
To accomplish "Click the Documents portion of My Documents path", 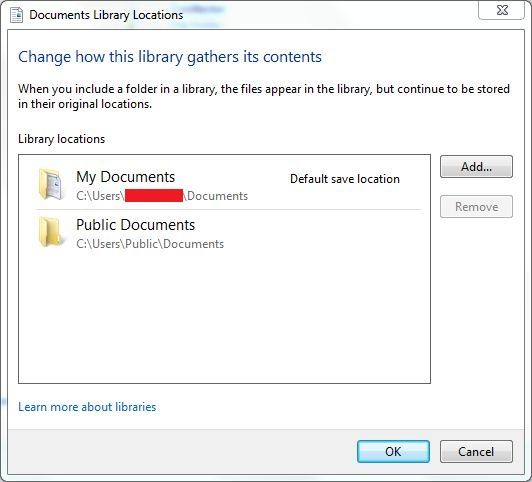I will pyautogui.click(x=217, y=196).
